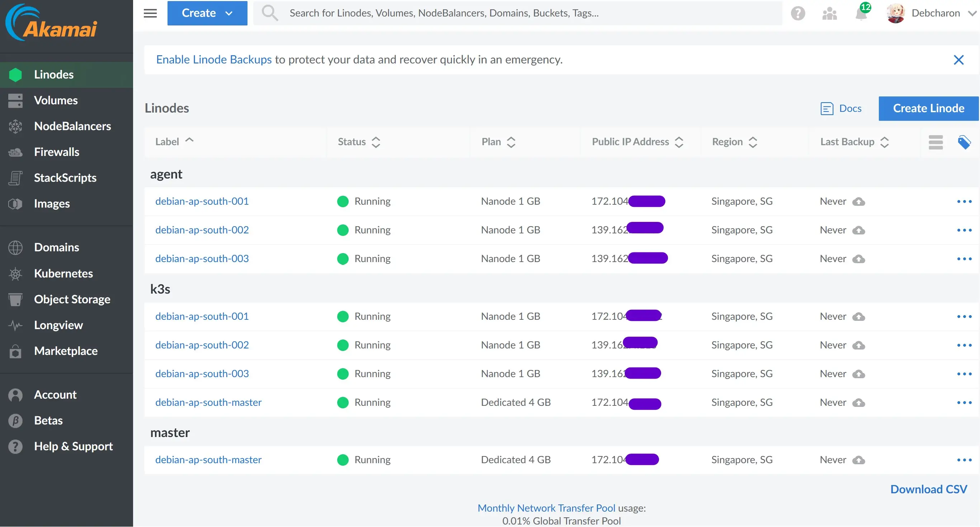The width and height of the screenshot is (980, 527).
Task: Open the community icon in top bar
Action: [829, 13]
